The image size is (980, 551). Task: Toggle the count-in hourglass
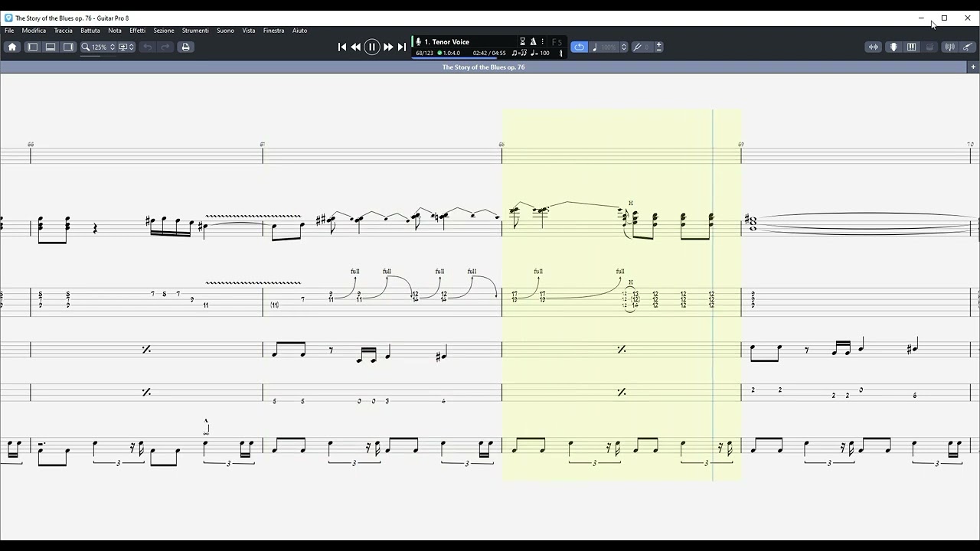[x=523, y=42]
